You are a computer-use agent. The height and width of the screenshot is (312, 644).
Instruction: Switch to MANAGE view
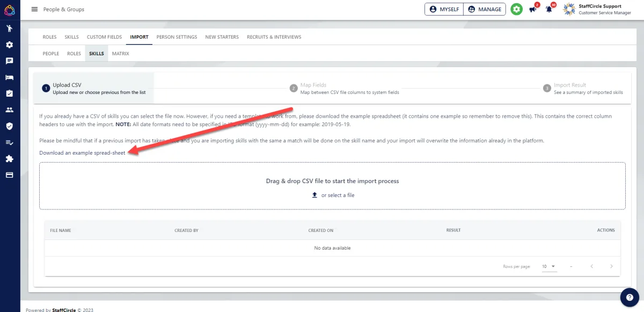coord(485,9)
